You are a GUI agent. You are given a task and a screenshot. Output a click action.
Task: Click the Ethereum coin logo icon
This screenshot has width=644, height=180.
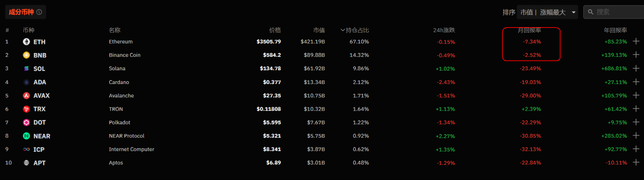pos(26,42)
